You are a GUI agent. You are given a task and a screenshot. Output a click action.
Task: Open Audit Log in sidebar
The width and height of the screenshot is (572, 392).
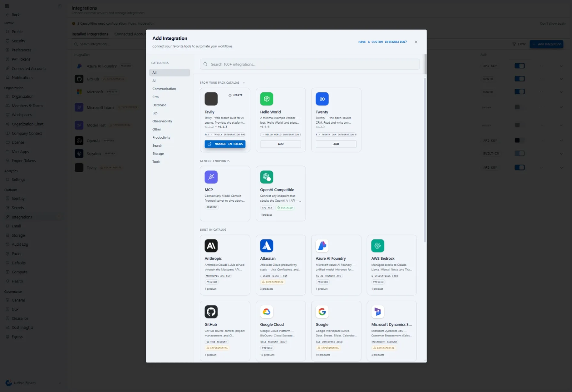point(20,244)
